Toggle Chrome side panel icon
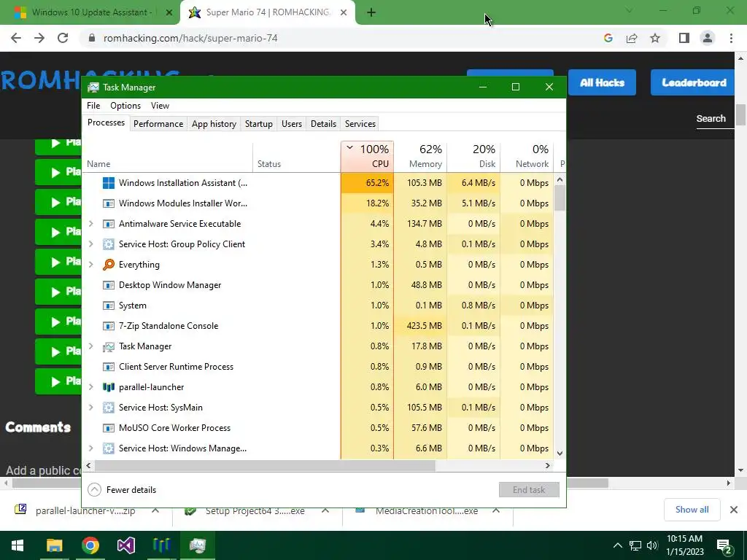The height and width of the screenshot is (560, 747). tap(684, 38)
